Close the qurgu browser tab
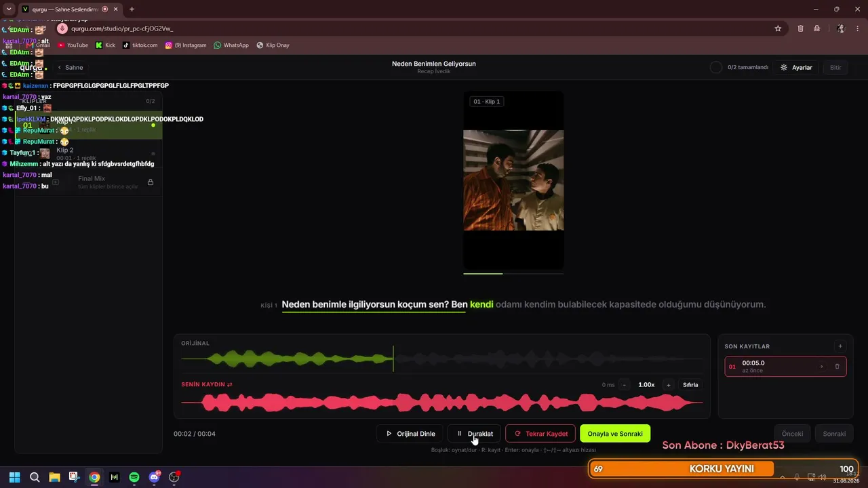This screenshot has width=868, height=488. (117, 9)
